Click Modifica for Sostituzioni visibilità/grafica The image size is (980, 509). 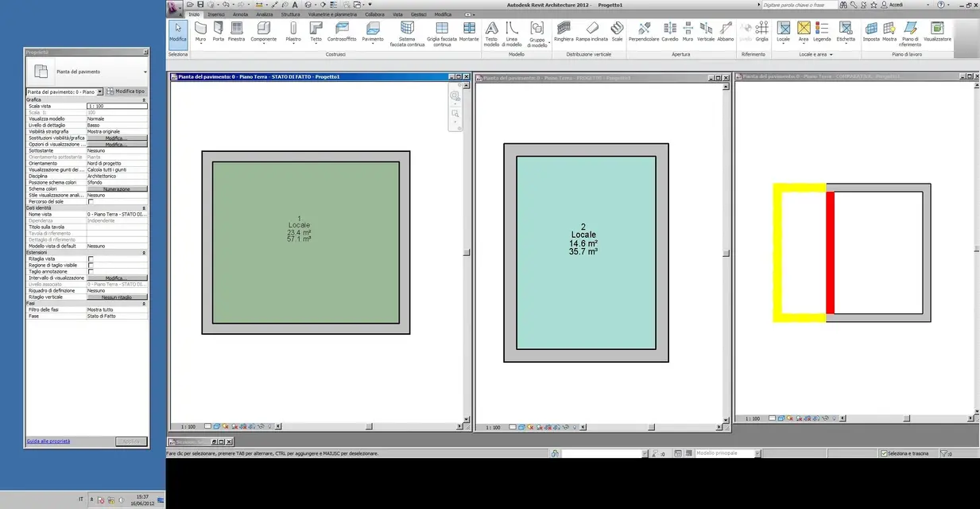117,138
